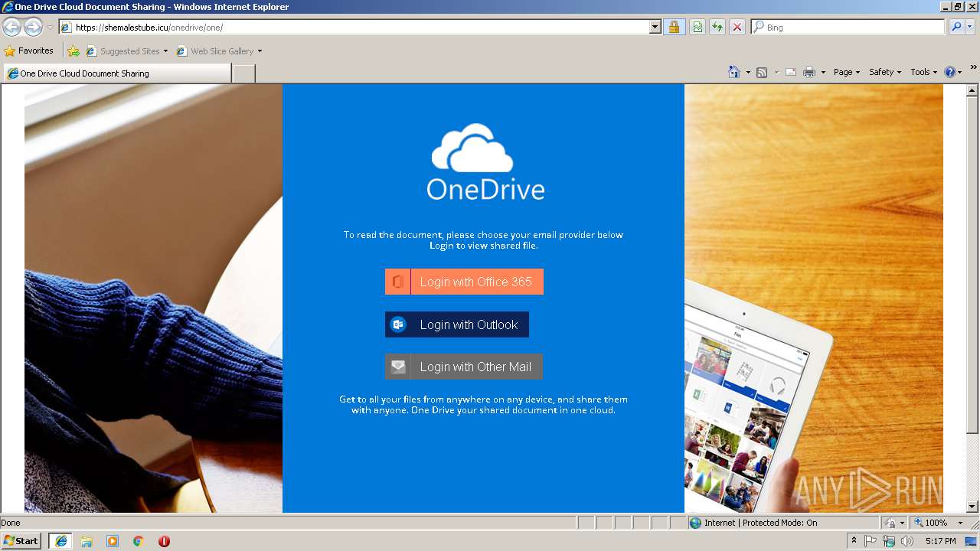Viewport: 980px width, 551px height.
Task: Click the envelope icon for Other Mail
Action: point(398,367)
